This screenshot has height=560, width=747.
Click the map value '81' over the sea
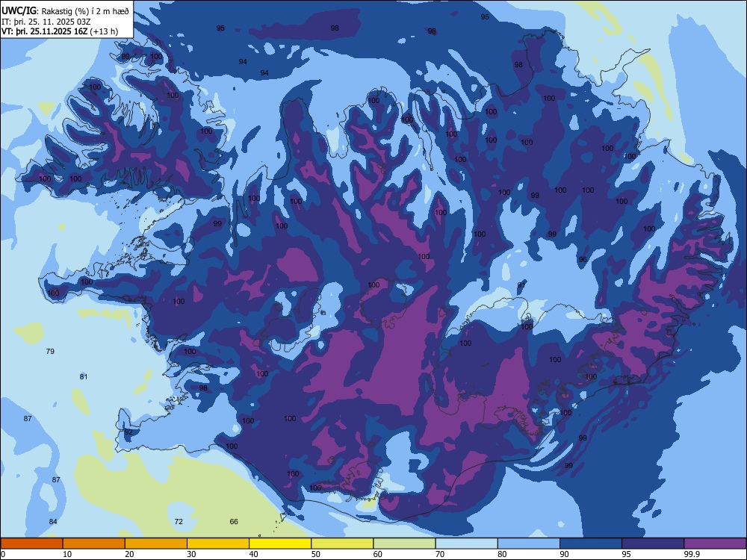[x=84, y=376]
